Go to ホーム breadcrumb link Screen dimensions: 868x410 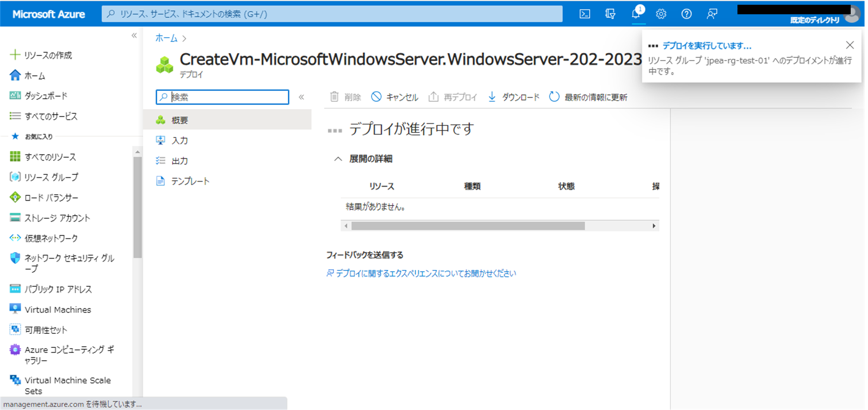tap(166, 38)
